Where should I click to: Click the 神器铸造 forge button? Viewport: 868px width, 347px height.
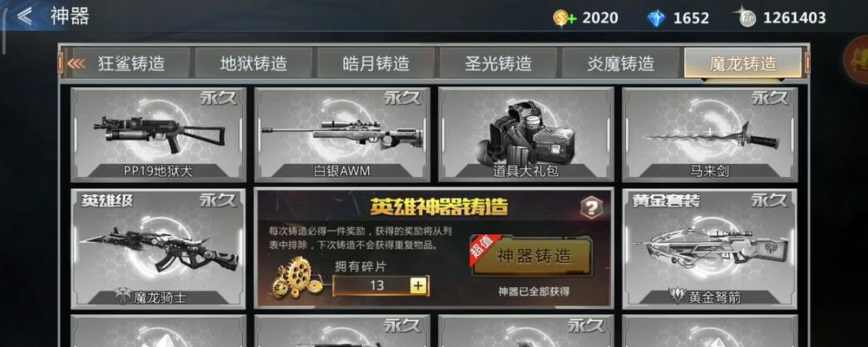(x=534, y=258)
